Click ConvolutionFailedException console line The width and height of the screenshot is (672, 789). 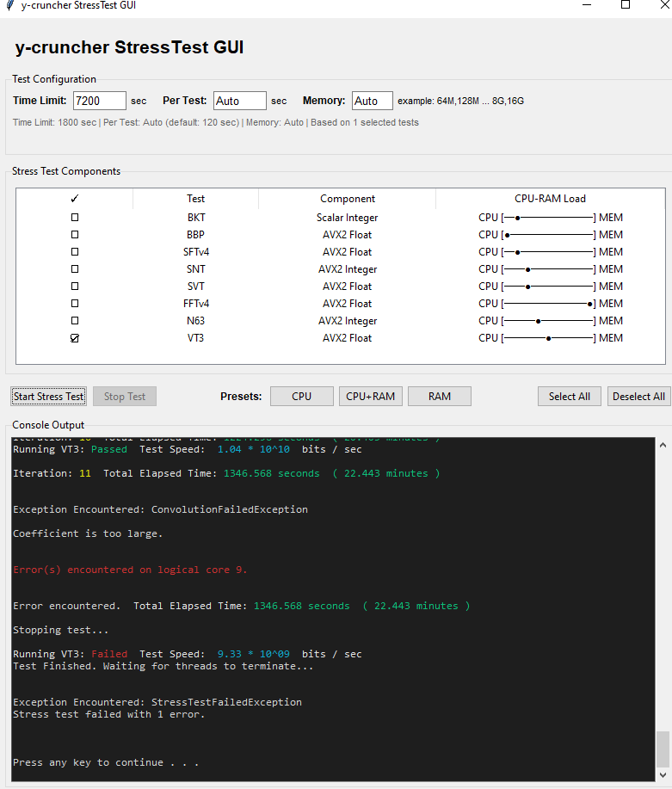coord(160,509)
